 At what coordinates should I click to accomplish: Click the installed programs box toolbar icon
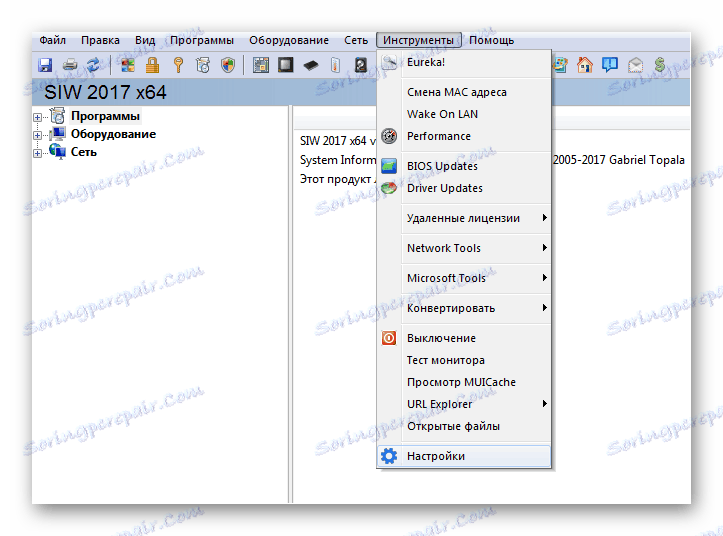pos(203,65)
